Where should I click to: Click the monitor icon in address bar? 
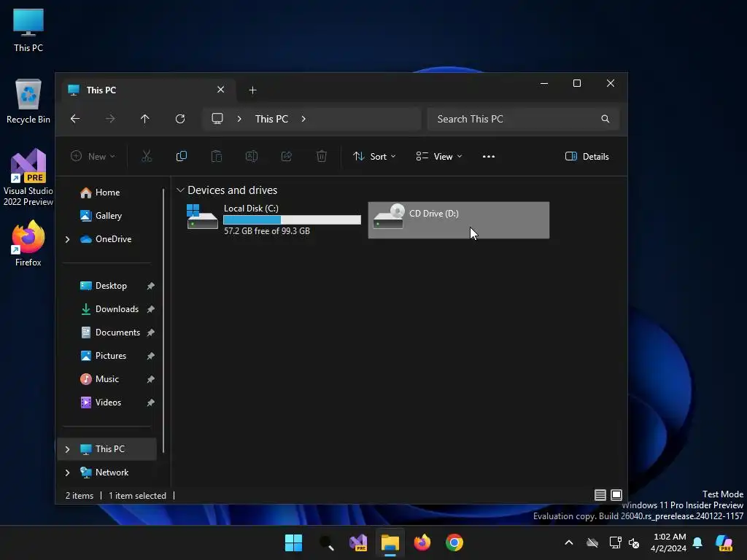coord(217,119)
